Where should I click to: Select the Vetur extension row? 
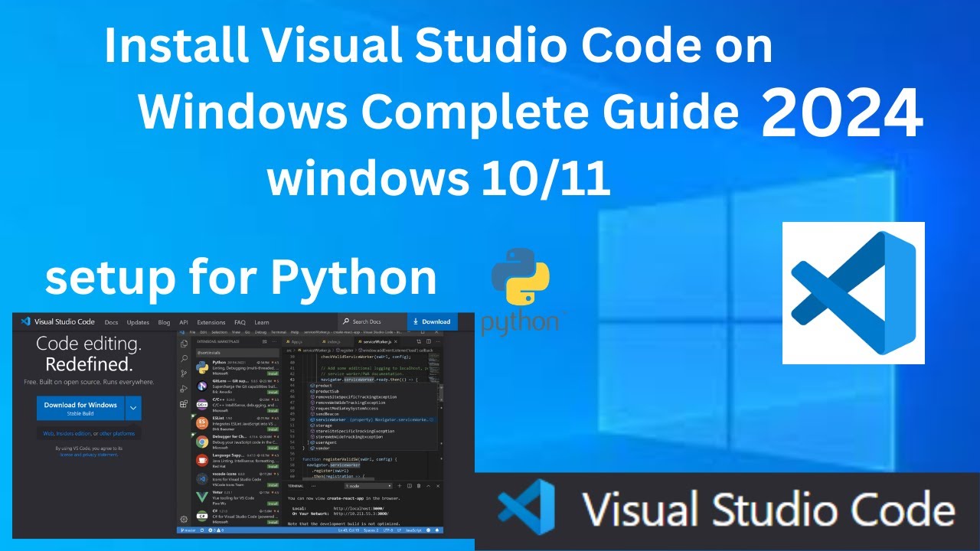tap(237, 497)
